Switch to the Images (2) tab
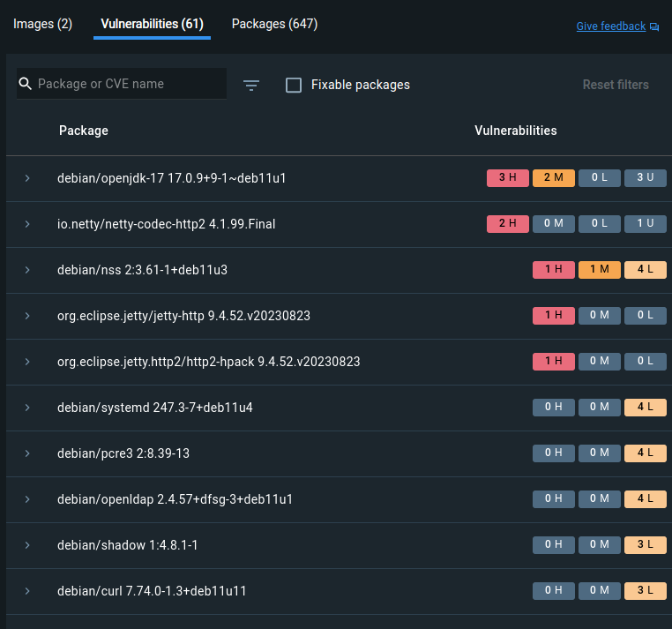The height and width of the screenshot is (629, 672). pyautogui.click(x=43, y=25)
